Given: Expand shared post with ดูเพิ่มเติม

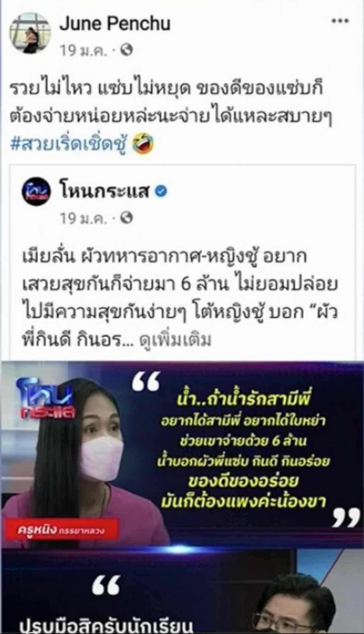Looking at the screenshot, I should pos(175,340).
